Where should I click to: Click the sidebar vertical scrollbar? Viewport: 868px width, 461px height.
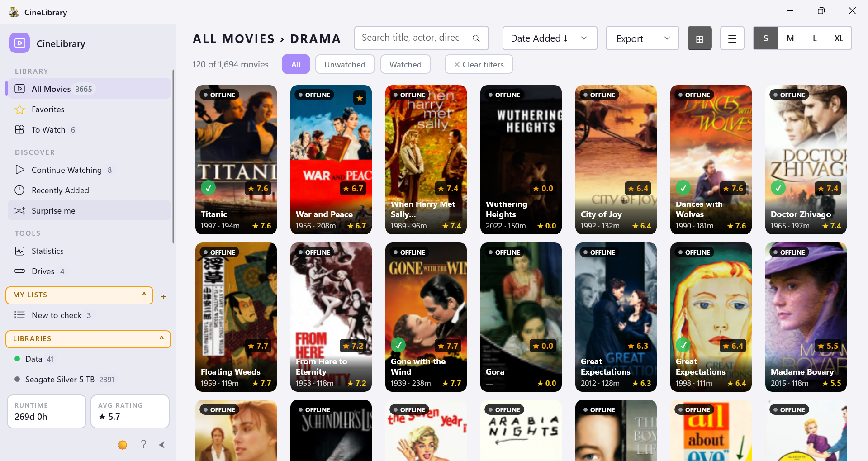click(173, 156)
